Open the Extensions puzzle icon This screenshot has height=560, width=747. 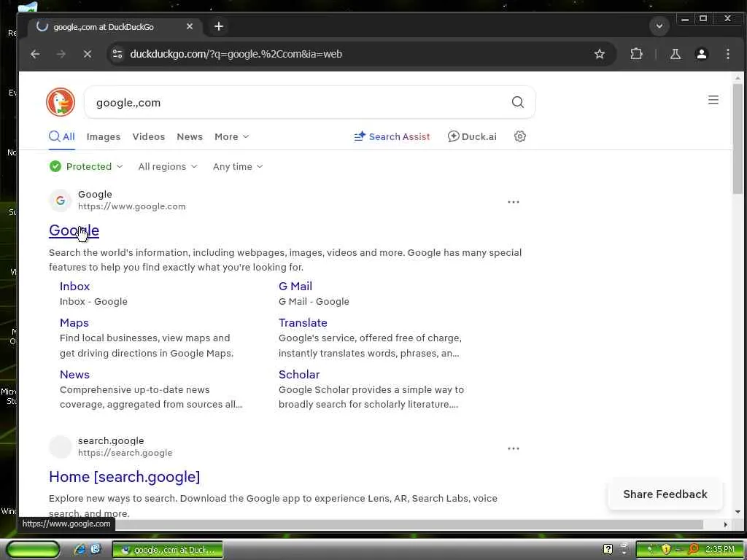coord(636,54)
